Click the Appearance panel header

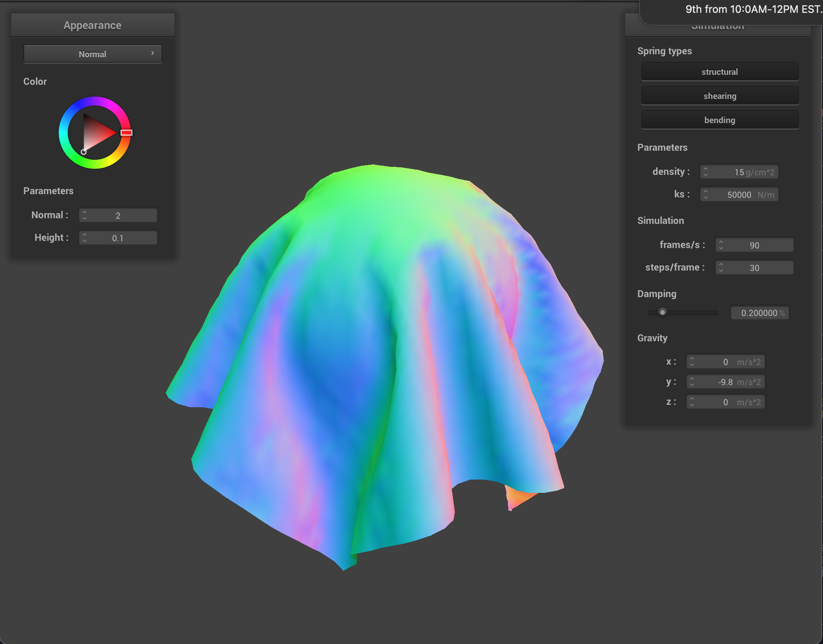(x=92, y=25)
